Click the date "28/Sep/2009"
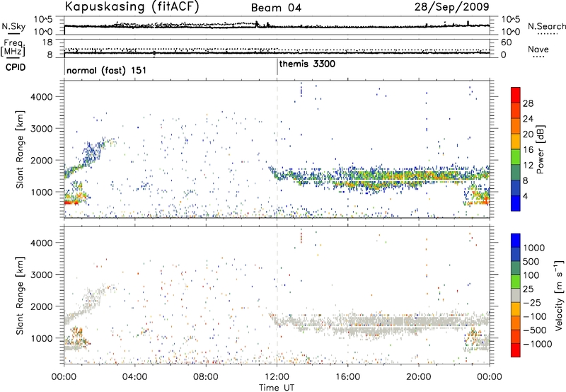The width and height of the screenshot is (566, 392). pos(451,7)
